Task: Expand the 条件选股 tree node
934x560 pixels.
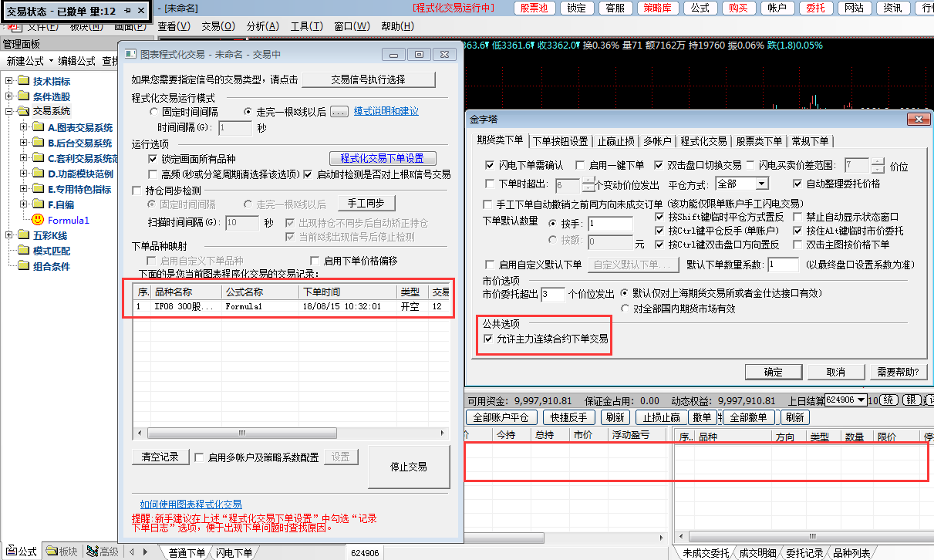Action: pyautogui.click(x=9, y=96)
